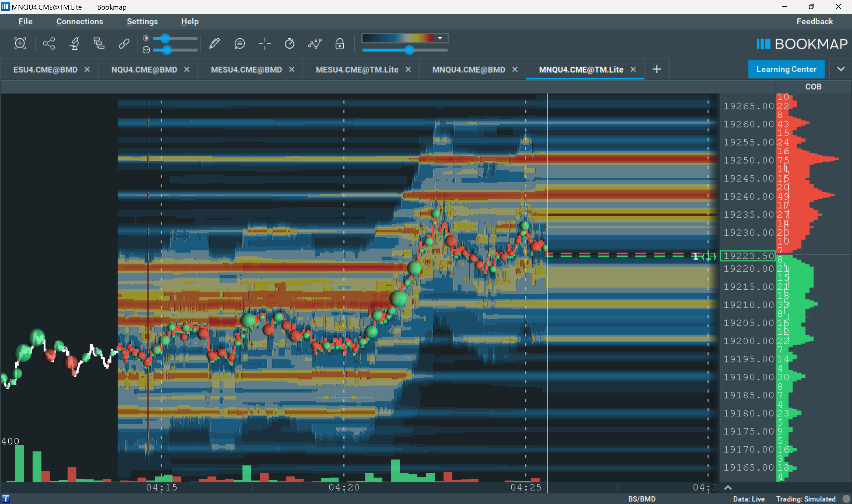852x504 pixels.
Task: Close the ESU4.CME@BMD tab
Action: (x=87, y=70)
